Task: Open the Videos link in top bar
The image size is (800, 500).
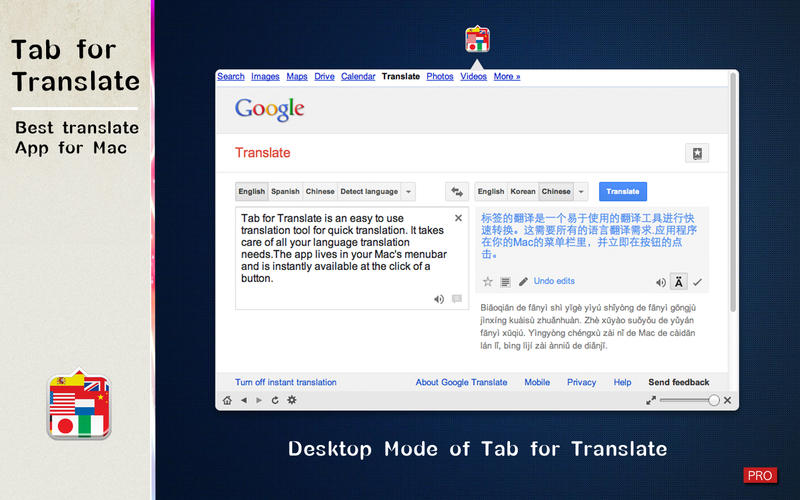Action: point(473,77)
